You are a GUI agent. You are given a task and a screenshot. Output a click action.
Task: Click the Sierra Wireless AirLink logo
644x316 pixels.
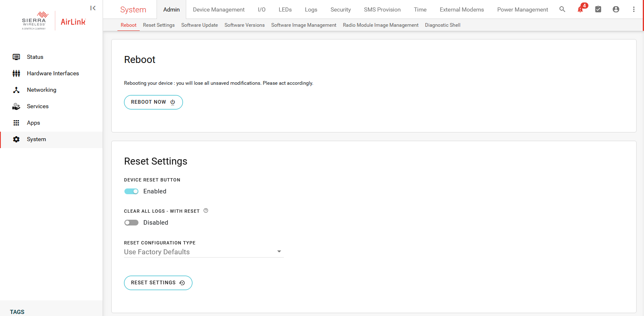point(54,21)
